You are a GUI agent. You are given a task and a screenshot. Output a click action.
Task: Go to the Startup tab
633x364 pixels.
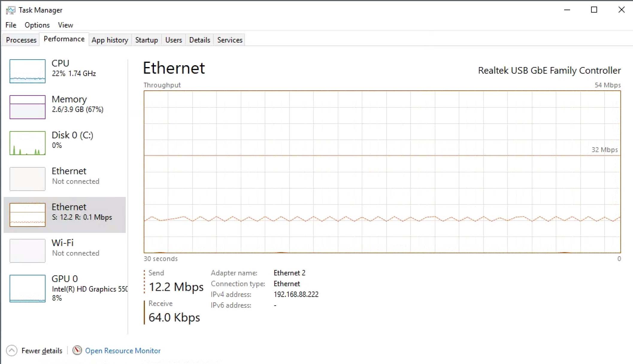pyautogui.click(x=146, y=40)
